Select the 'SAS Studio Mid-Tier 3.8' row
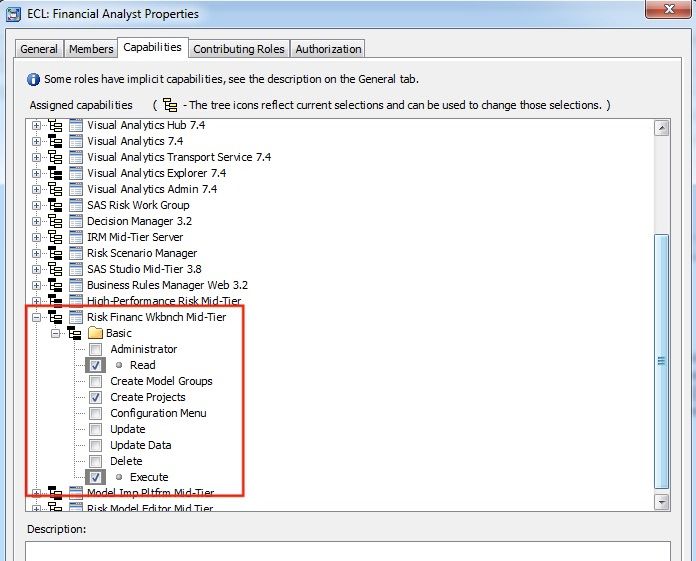This screenshot has height=561, width=696. [x=144, y=269]
